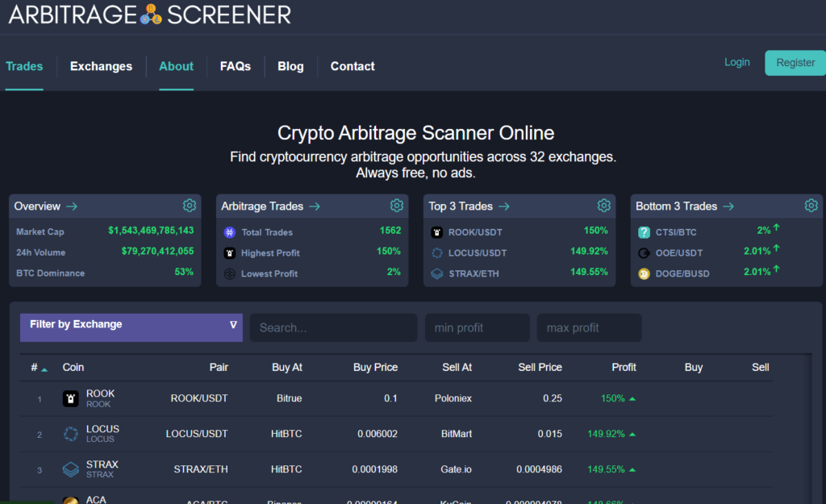This screenshot has width=826, height=504.
Task: Click the Total Trades icon
Action: pos(230,232)
